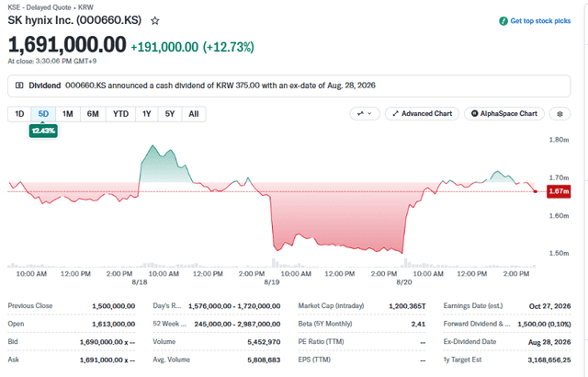Open the Advanced Chart
The height and width of the screenshot is (377, 588).
[422, 114]
